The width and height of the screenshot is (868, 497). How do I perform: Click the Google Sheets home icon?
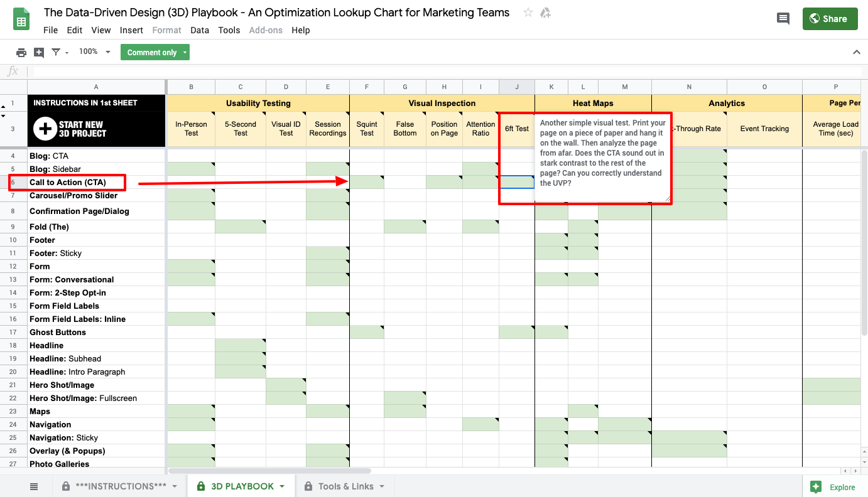click(22, 19)
